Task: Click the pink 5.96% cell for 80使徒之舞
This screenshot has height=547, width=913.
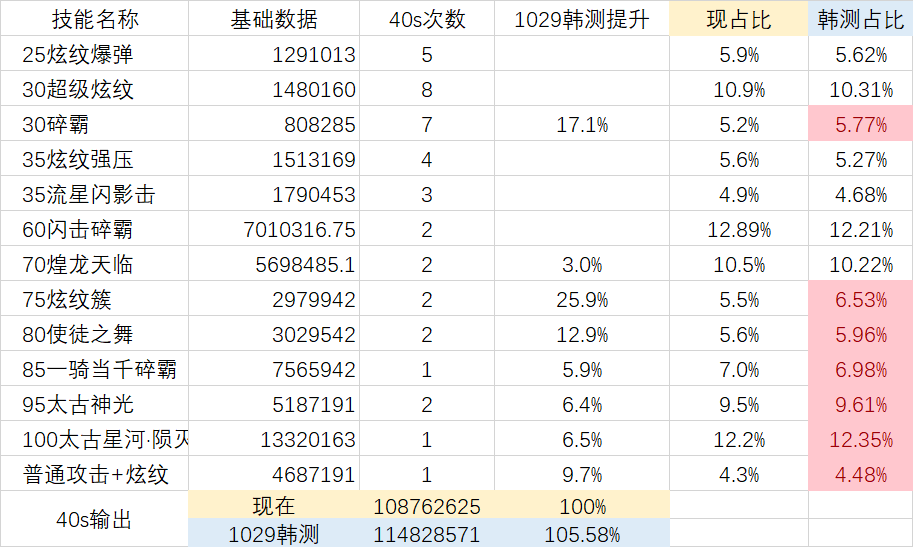Action: coord(860,335)
